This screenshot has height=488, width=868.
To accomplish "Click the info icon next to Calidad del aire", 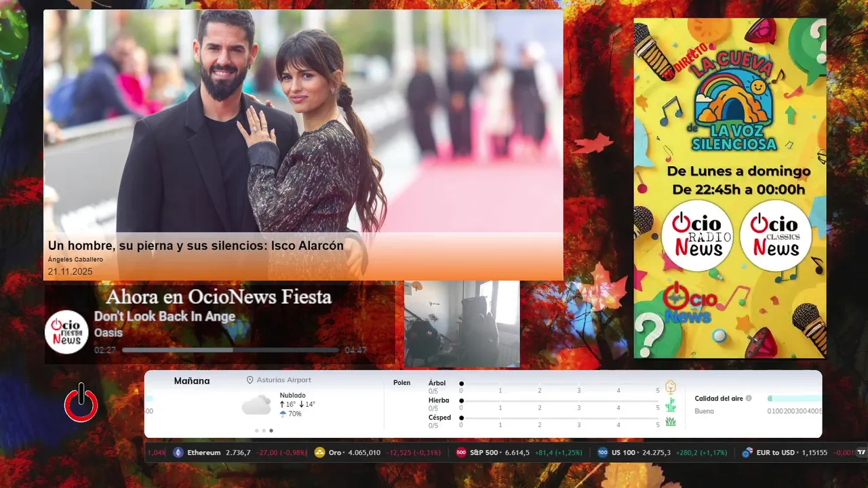I will click(749, 399).
